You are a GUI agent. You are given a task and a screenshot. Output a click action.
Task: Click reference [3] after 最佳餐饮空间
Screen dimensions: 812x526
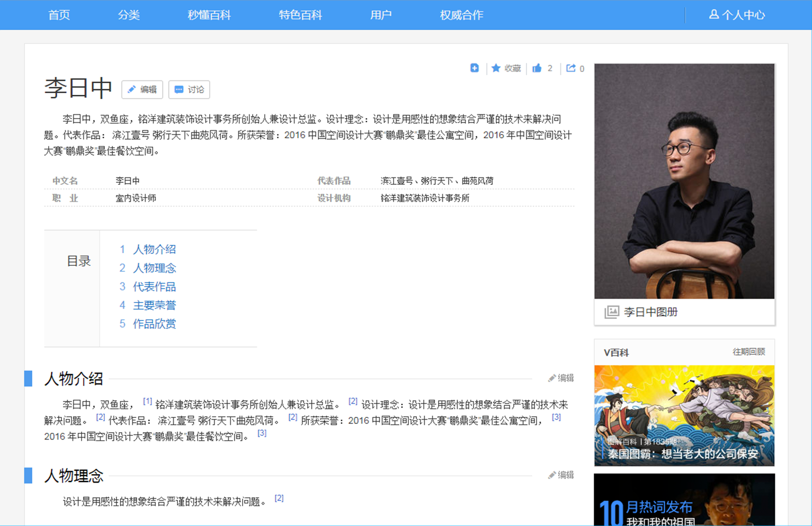point(262,433)
